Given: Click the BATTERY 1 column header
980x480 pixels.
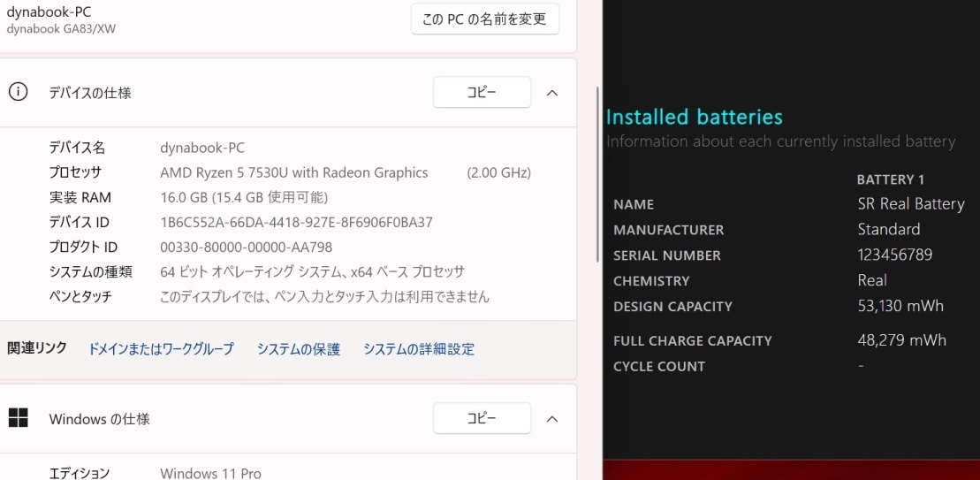Looking at the screenshot, I should coord(891,180).
